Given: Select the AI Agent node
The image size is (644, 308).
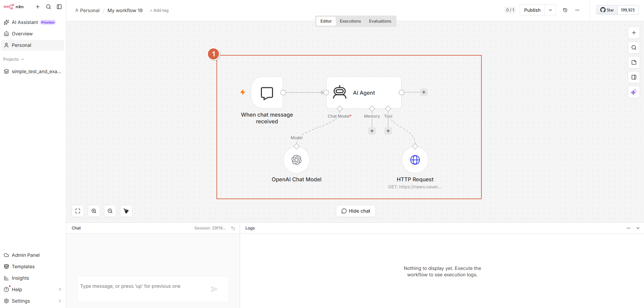Looking at the screenshot, I should [x=364, y=93].
